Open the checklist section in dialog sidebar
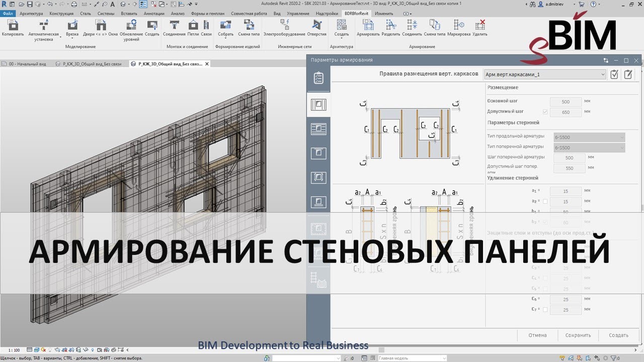Image resolution: width=644 pixels, height=362 pixels. [x=318, y=78]
